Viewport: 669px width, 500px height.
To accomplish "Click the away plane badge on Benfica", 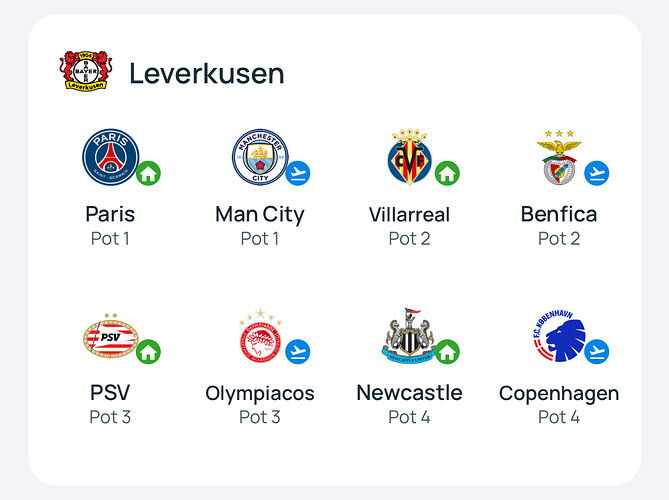I will 596,173.
